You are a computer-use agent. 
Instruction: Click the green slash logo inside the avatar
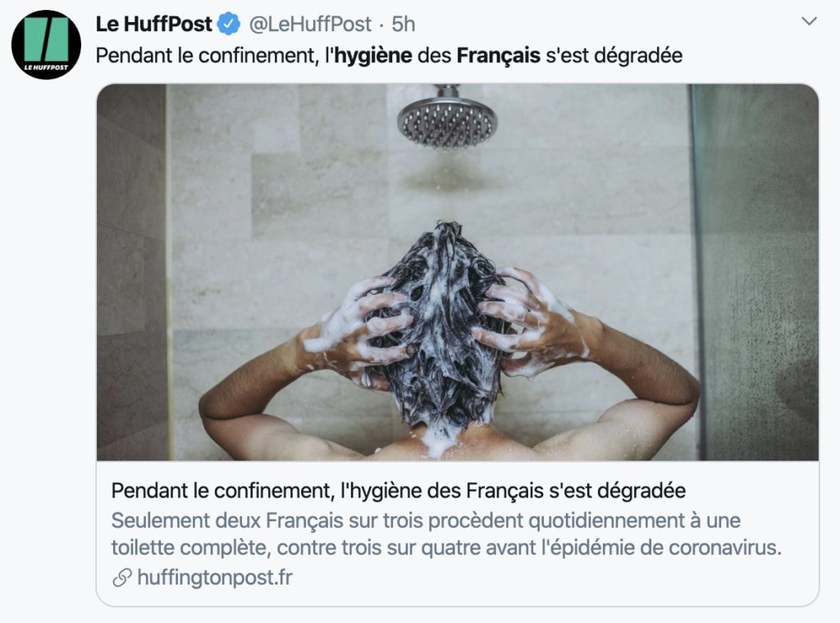coord(46,39)
